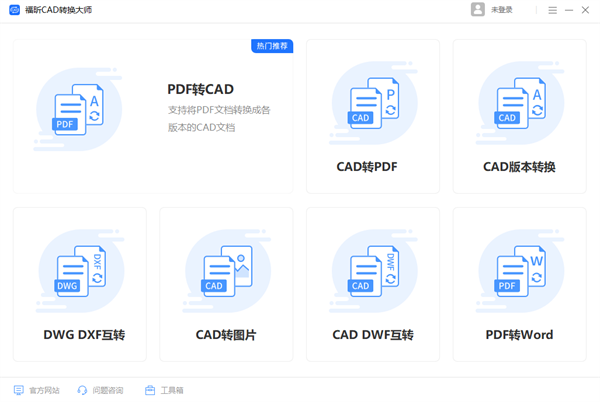Image resolution: width=600 pixels, height=402 pixels.
Task: Click the 支持将PDF文档转换成各 description line
Action: [219, 110]
